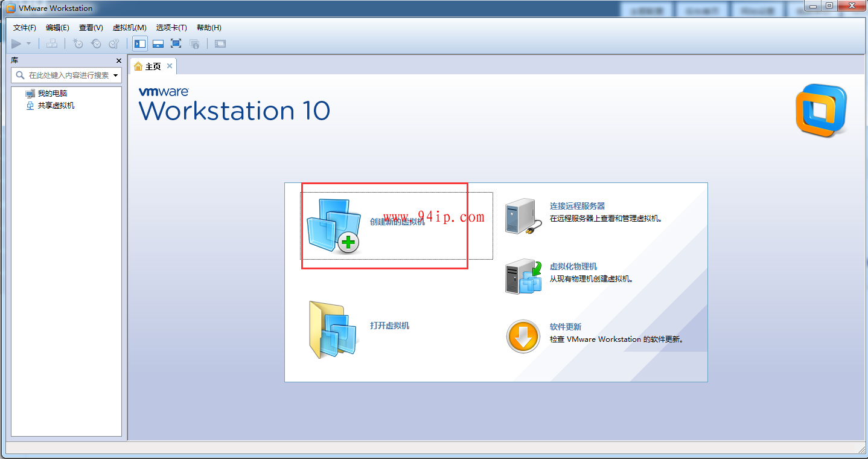Image resolution: width=868 pixels, height=459 pixels.
Task: Open the snapshot manager toolbar icon
Action: tap(113, 43)
